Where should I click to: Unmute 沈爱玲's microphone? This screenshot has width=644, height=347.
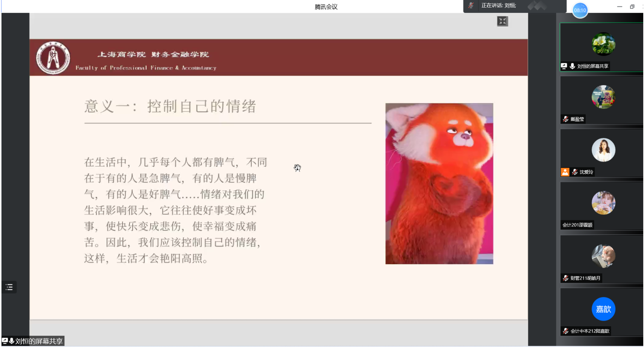574,172
